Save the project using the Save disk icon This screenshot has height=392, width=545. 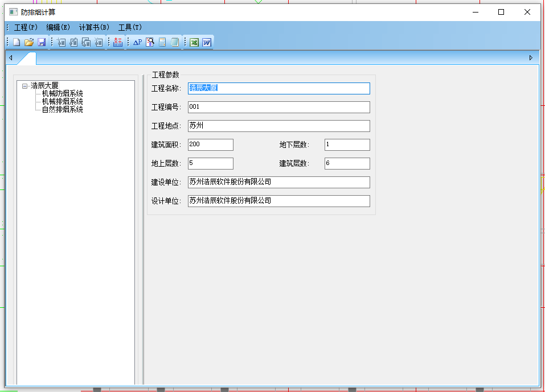[x=42, y=42]
